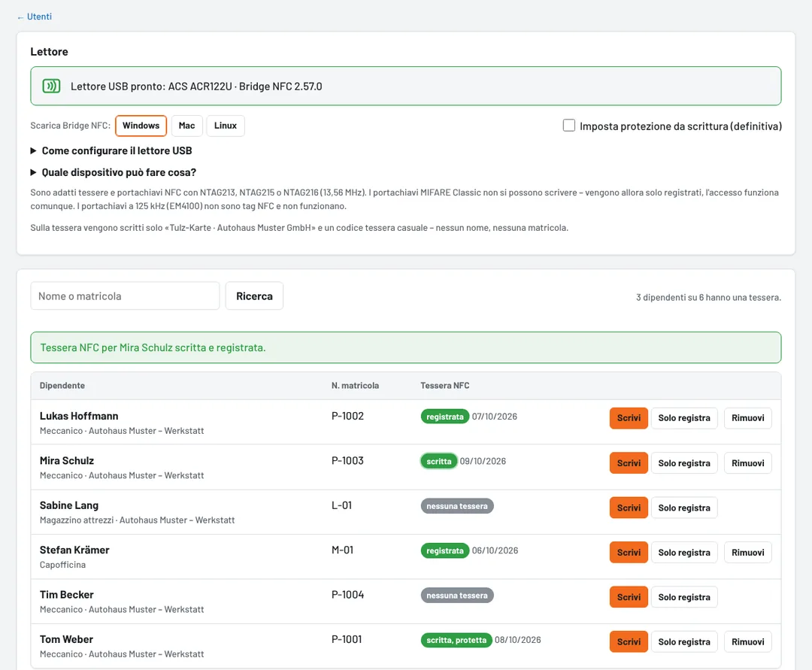Image resolution: width=812 pixels, height=670 pixels.
Task: Remove Stefan Krämer's NFC card
Action: point(748,553)
